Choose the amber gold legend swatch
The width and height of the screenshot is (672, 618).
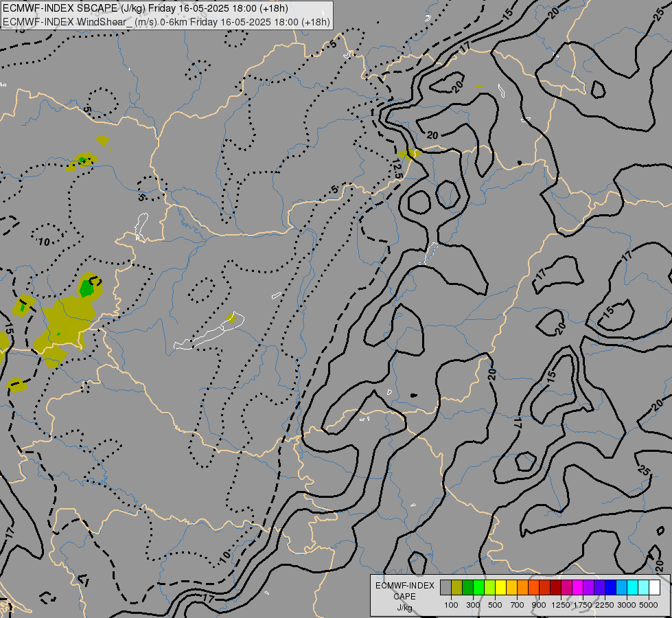tap(511, 587)
